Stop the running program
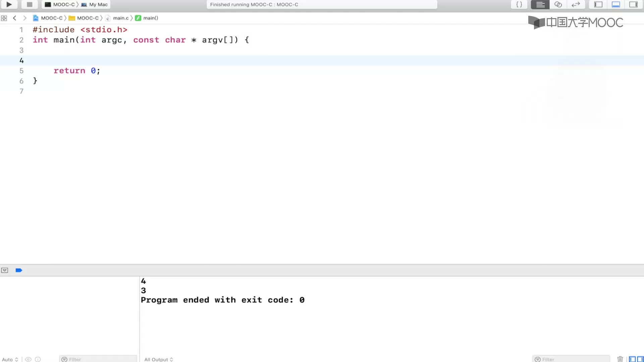The width and height of the screenshot is (644, 362). click(x=30, y=4)
